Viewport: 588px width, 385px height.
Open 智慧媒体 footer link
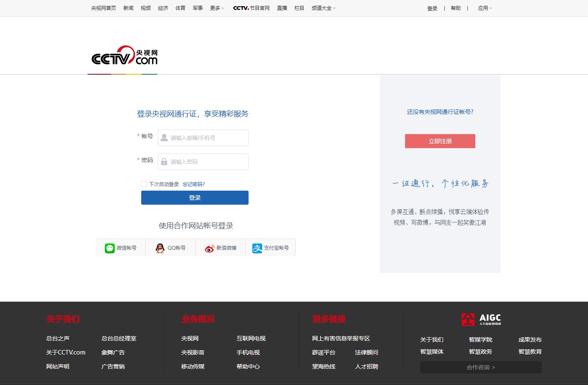(432, 352)
